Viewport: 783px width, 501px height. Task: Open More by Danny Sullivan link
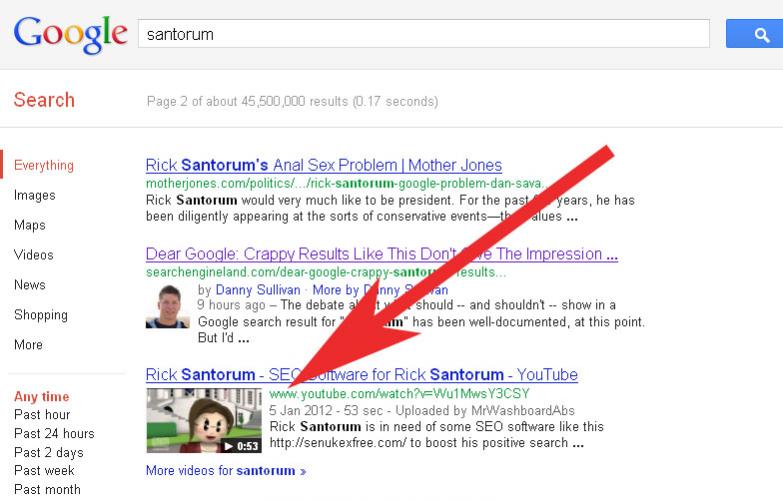click(380, 290)
